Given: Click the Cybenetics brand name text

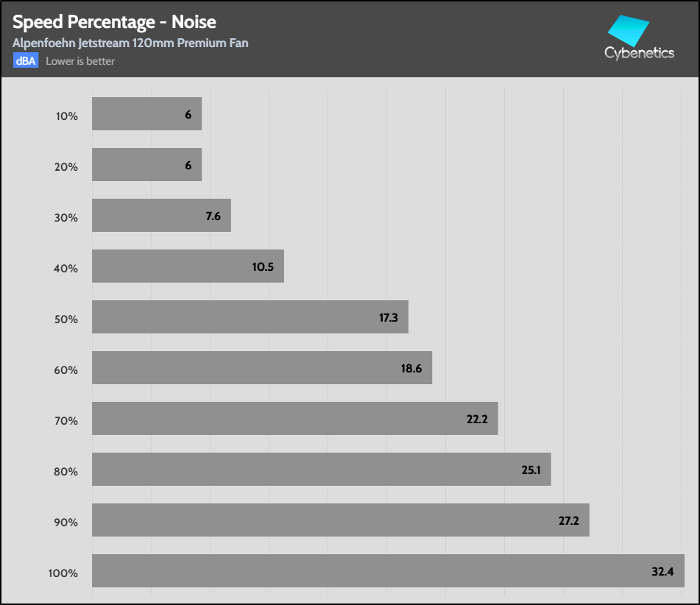Looking at the screenshot, I should pos(639,53).
